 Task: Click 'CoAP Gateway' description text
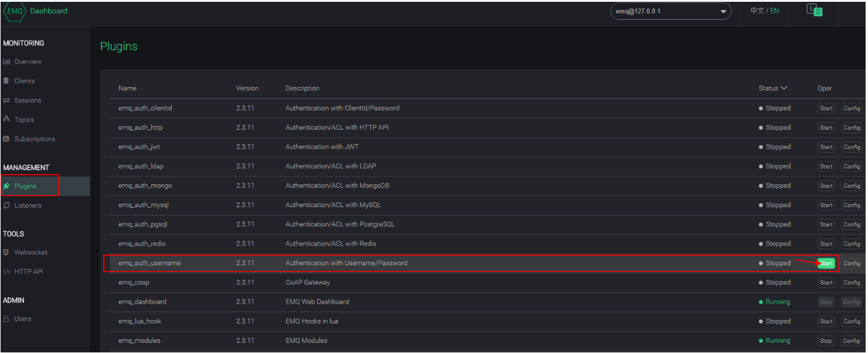point(308,283)
